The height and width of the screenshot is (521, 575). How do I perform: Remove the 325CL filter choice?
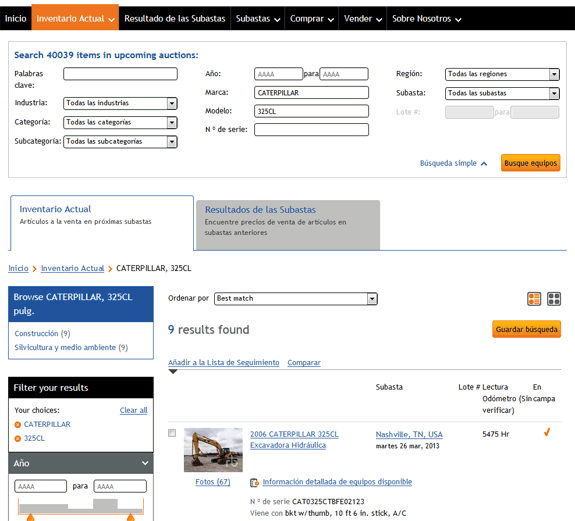tap(17, 439)
